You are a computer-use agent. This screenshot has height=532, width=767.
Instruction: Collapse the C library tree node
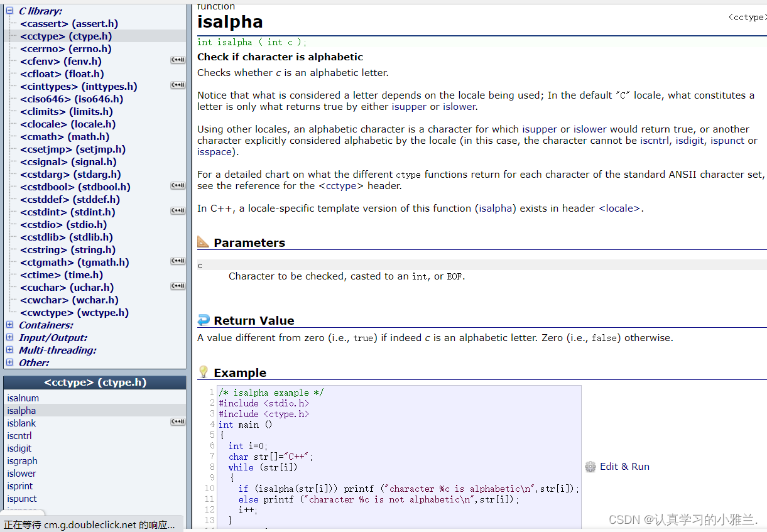coord(9,11)
